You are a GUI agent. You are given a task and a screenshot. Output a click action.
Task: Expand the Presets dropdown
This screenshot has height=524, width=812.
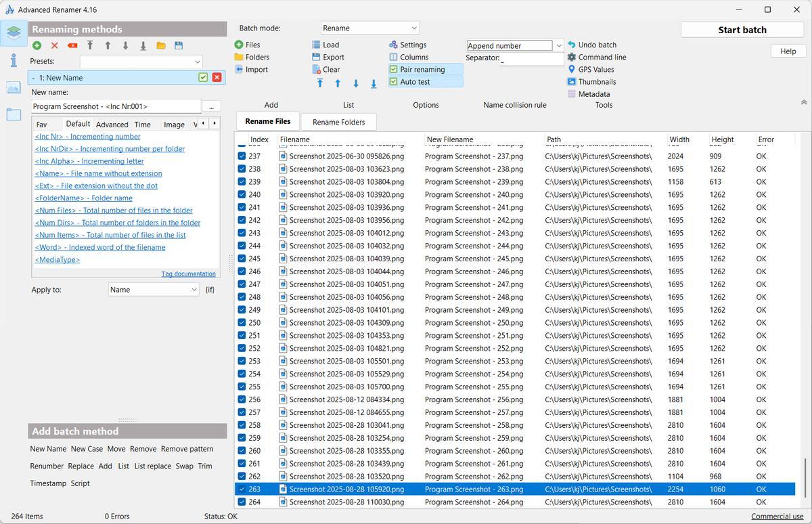click(141, 62)
